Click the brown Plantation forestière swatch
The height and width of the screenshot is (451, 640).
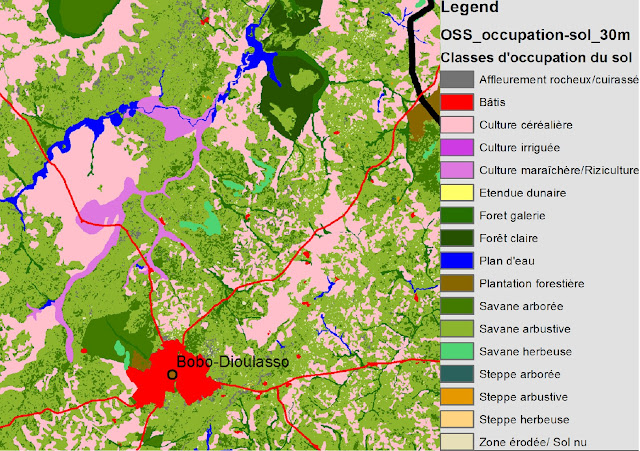pyautogui.click(x=457, y=283)
